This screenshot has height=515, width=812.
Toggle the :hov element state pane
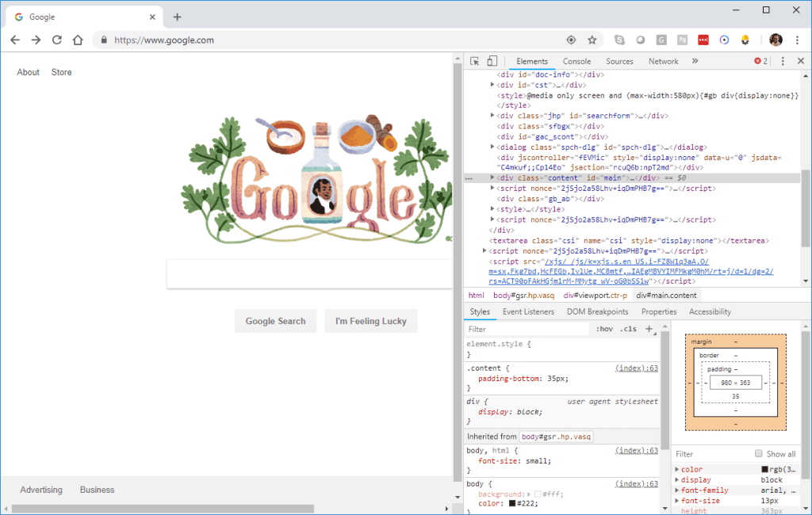pos(604,328)
